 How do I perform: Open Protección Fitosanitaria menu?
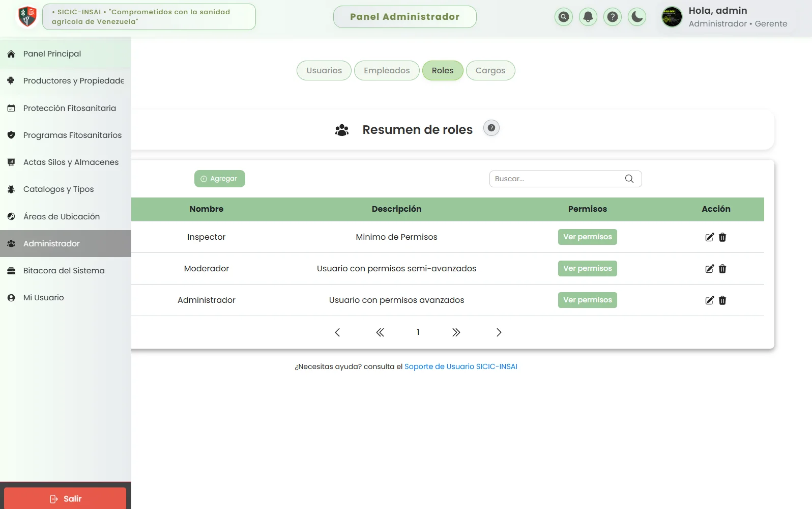click(66, 108)
